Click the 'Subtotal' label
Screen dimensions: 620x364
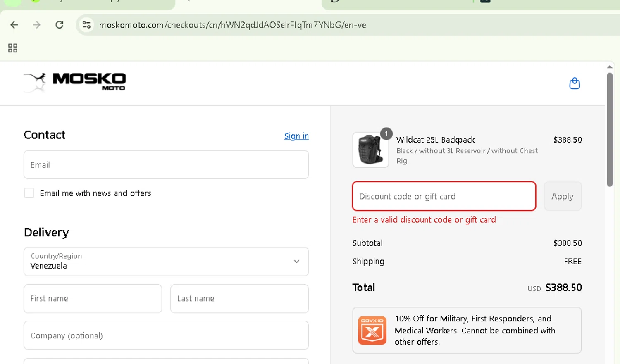367,243
